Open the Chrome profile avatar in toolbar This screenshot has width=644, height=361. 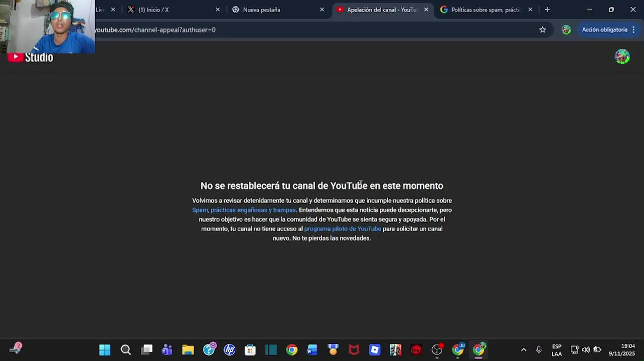pyautogui.click(x=566, y=30)
